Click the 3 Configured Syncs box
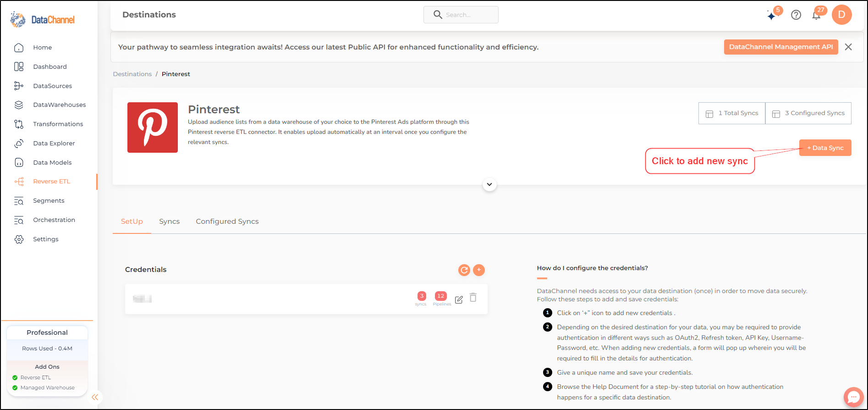868x410 pixels. [808, 113]
